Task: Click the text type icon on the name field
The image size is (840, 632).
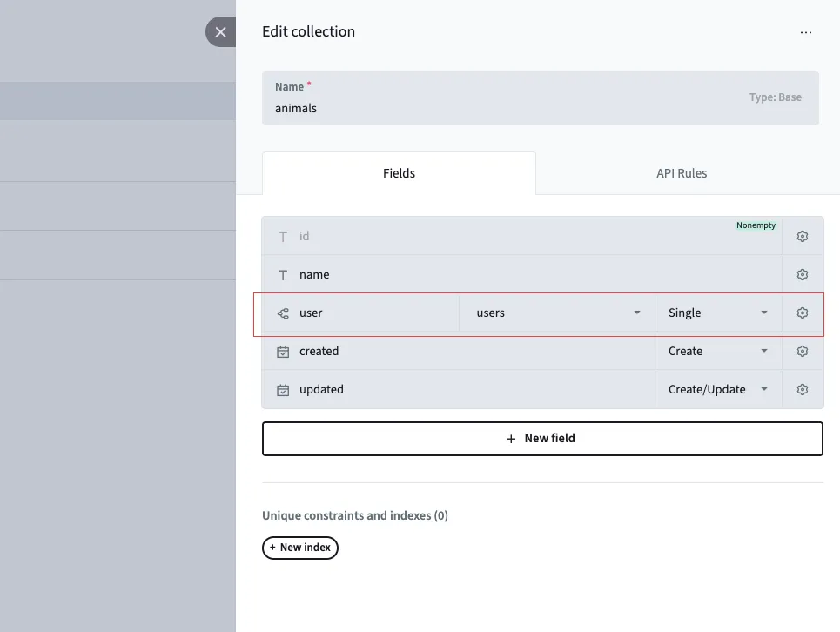Action: (282, 274)
